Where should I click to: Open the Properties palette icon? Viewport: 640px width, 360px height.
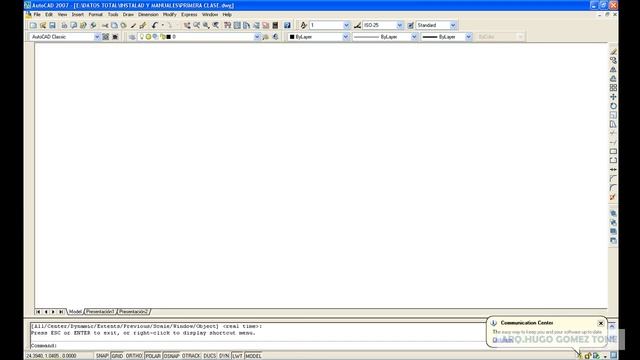click(227, 25)
